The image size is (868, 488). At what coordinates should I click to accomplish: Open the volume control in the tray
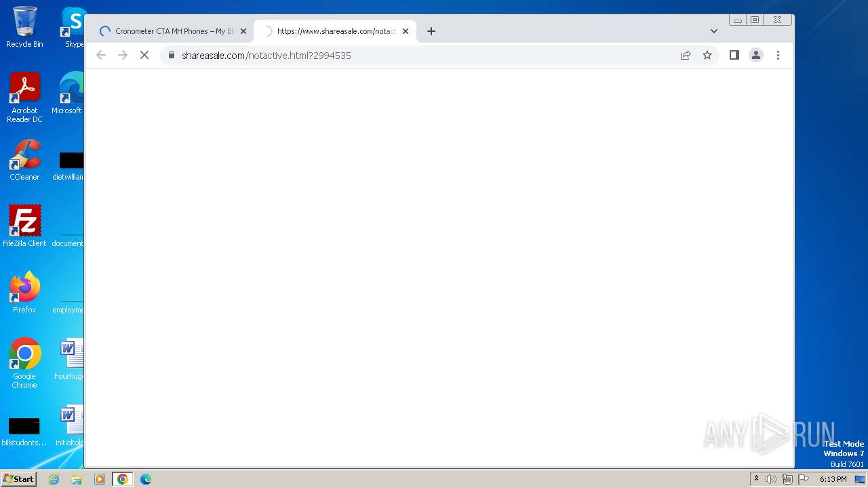click(771, 479)
